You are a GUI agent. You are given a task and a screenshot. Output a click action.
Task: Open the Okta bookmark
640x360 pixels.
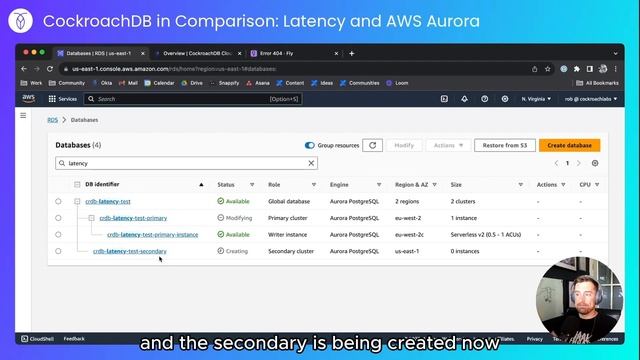click(102, 83)
